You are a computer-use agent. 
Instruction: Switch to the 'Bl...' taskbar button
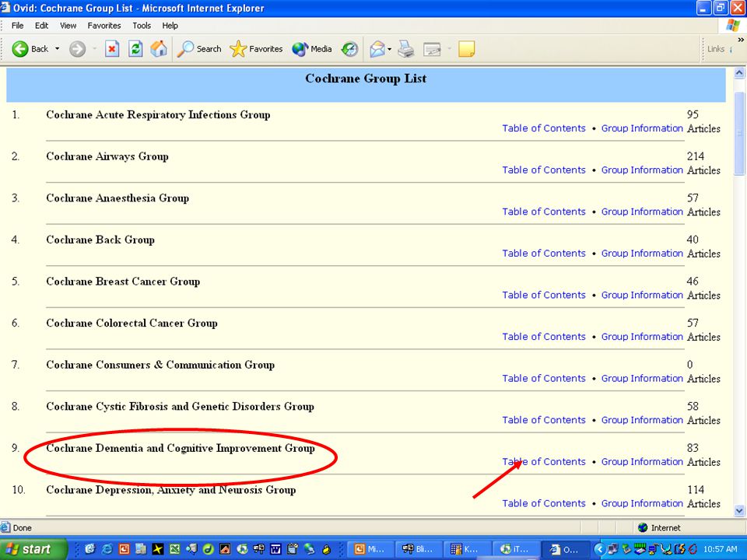(419, 549)
